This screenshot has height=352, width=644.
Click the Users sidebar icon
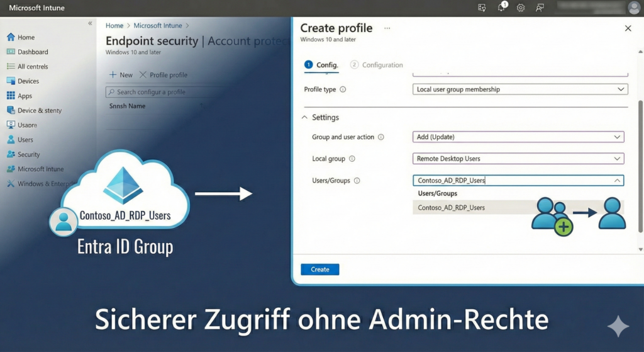(11, 140)
